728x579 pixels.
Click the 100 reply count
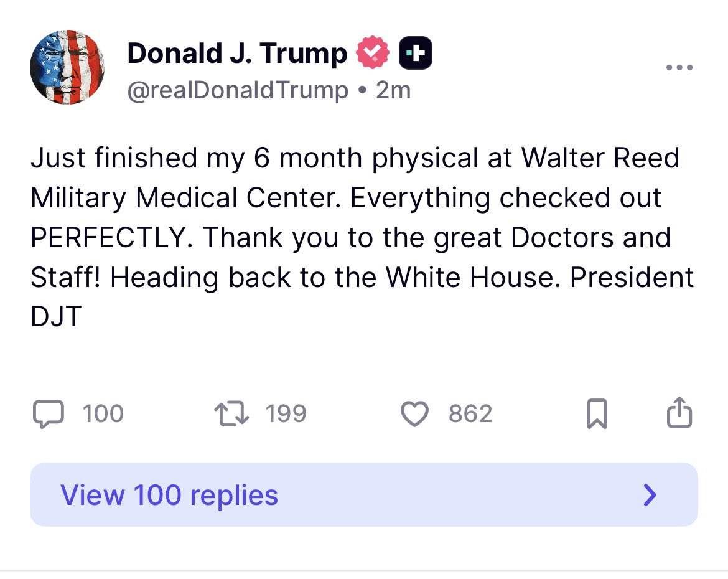(x=103, y=413)
